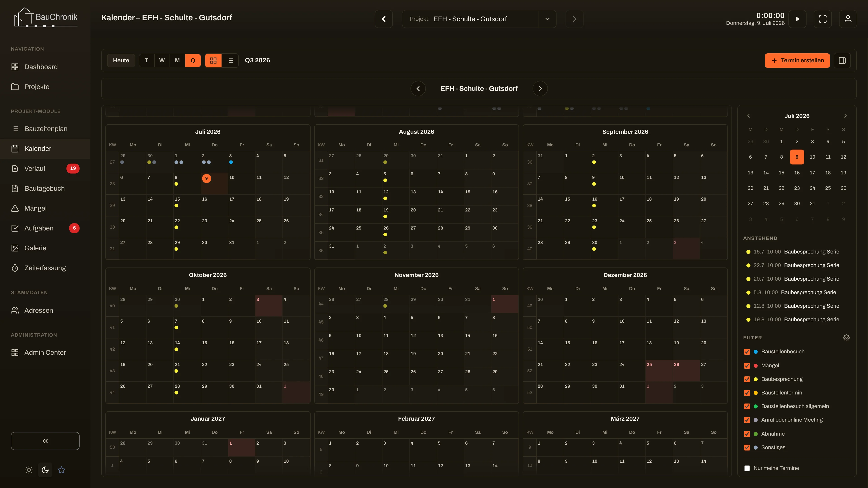The image size is (868, 488).
Task: Select the M month view tab
Action: (x=177, y=61)
